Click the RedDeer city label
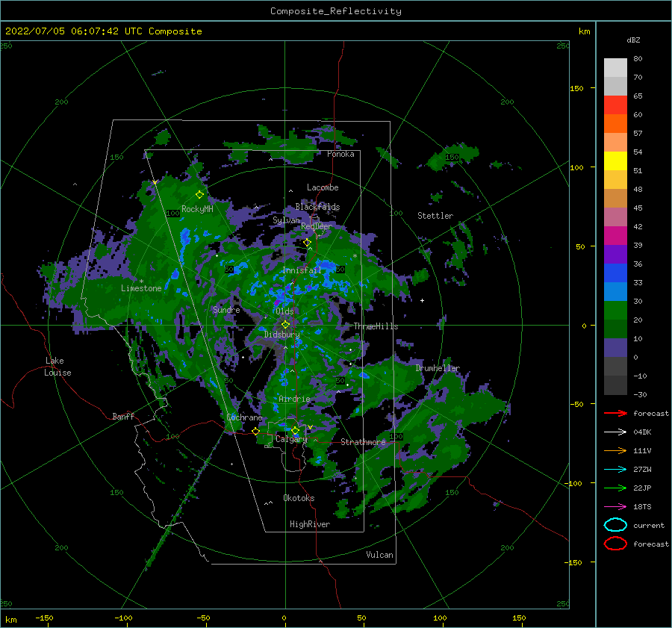Screen dimensions: 672x628 317,226
